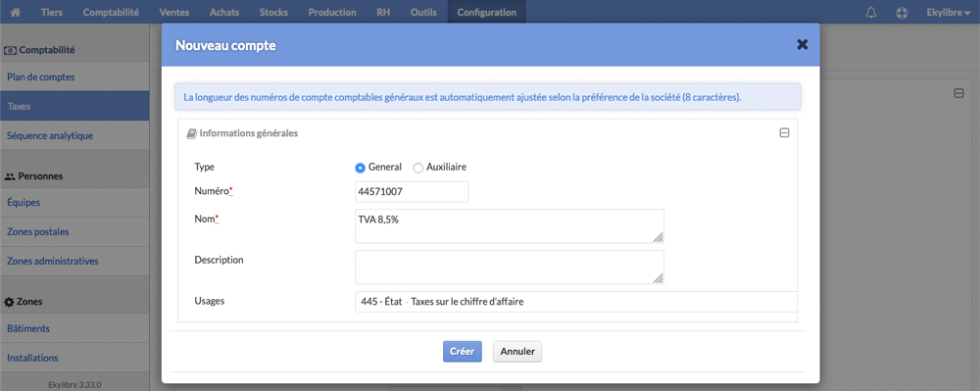Click the Comptabilité sidebar section header
This screenshot has height=391, width=980.
[74, 50]
